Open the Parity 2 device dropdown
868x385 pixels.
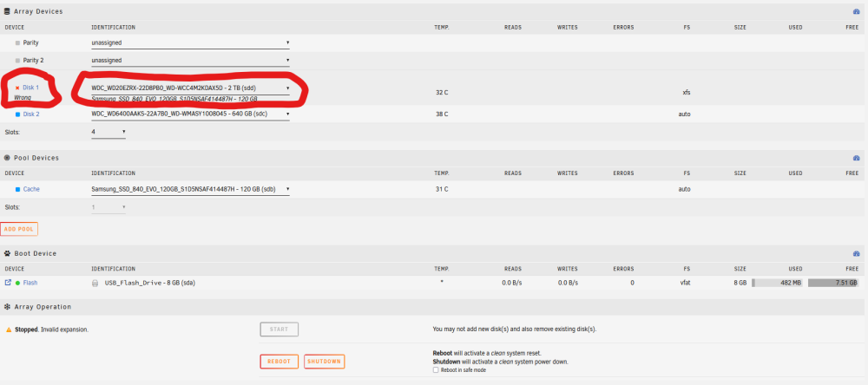coord(190,61)
